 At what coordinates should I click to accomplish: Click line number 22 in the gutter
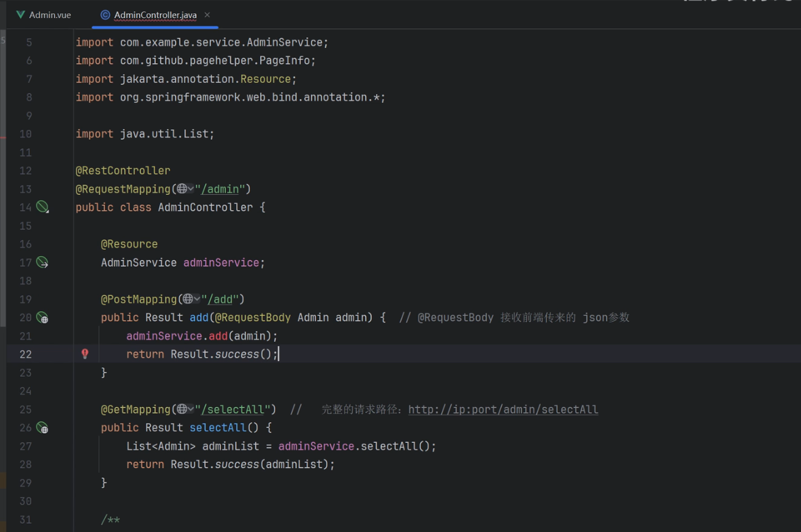[x=25, y=354]
